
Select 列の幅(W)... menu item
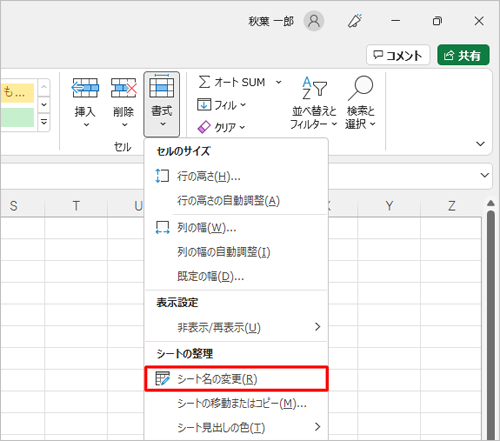(236, 228)
